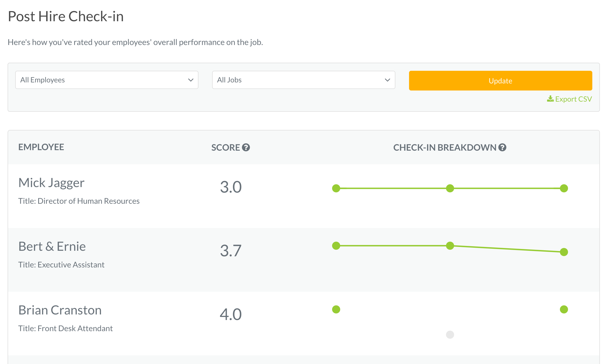608x364 pixels.
Task: Open Brian Cranston's employee name
Action: click(60, 310)
